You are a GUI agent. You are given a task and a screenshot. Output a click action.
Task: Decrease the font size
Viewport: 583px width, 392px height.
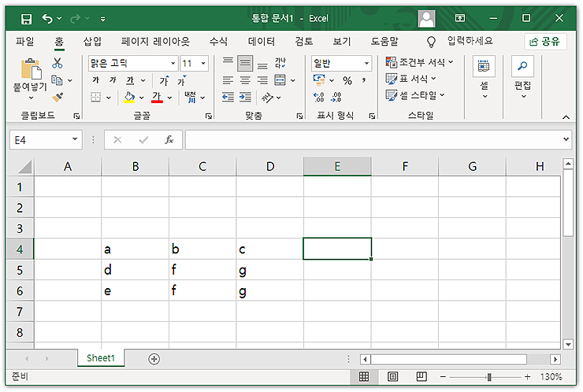click(181, 80)
